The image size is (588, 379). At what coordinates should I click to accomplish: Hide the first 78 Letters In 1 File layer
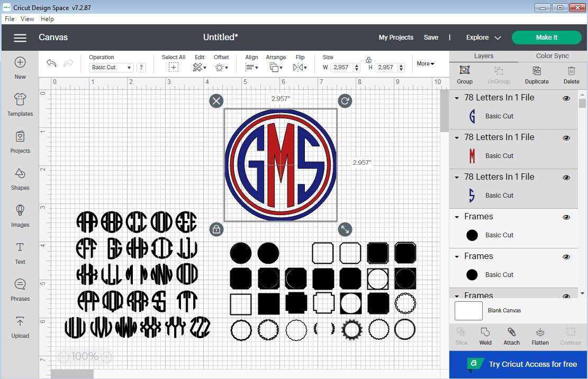(566, 98)
